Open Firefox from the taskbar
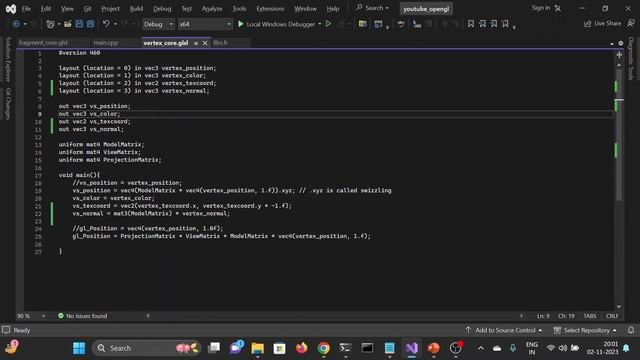This screenshot has width=640, height=360. [x=302, y=348]
